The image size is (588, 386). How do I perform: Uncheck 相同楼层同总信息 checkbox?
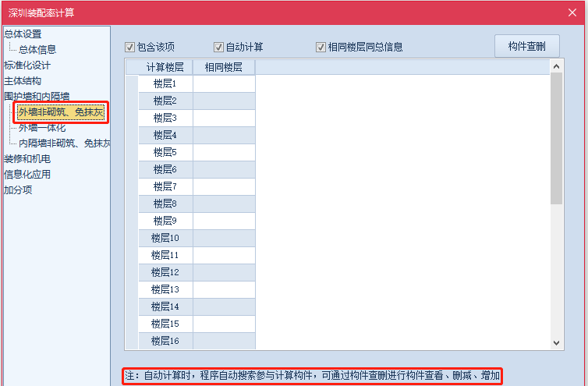point(321,47)
